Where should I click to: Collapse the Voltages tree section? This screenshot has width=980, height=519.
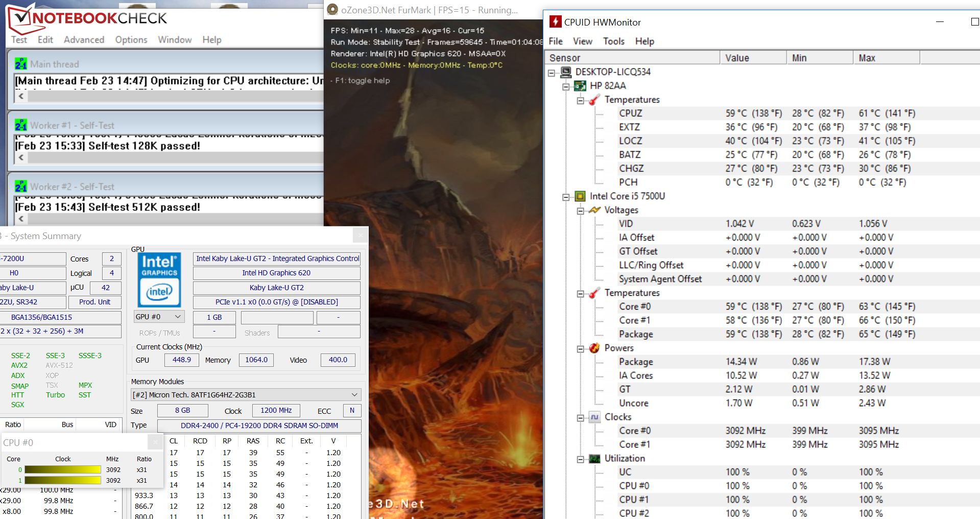pos(580,211)
